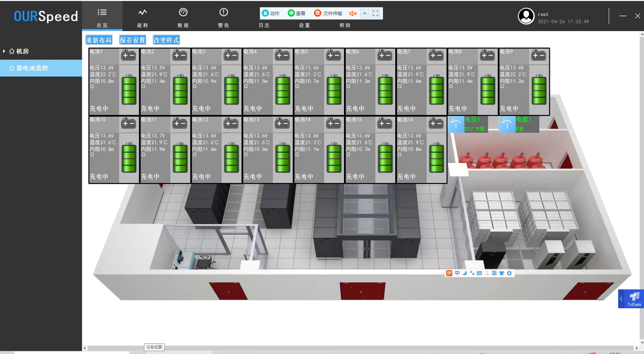Toggle the muted speaker sound icon

point(352,14)
